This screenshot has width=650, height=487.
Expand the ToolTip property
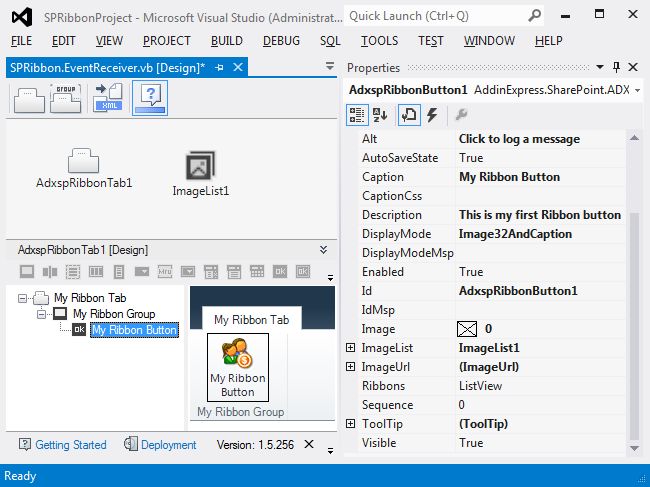click(350, 424)
